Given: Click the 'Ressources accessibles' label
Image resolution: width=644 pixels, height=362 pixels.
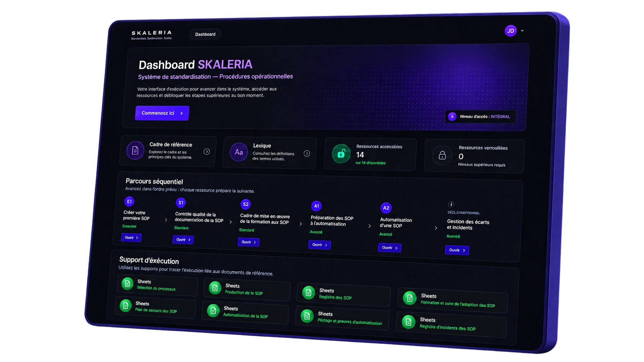Looking at the screenshot, I should pos(379,147).
